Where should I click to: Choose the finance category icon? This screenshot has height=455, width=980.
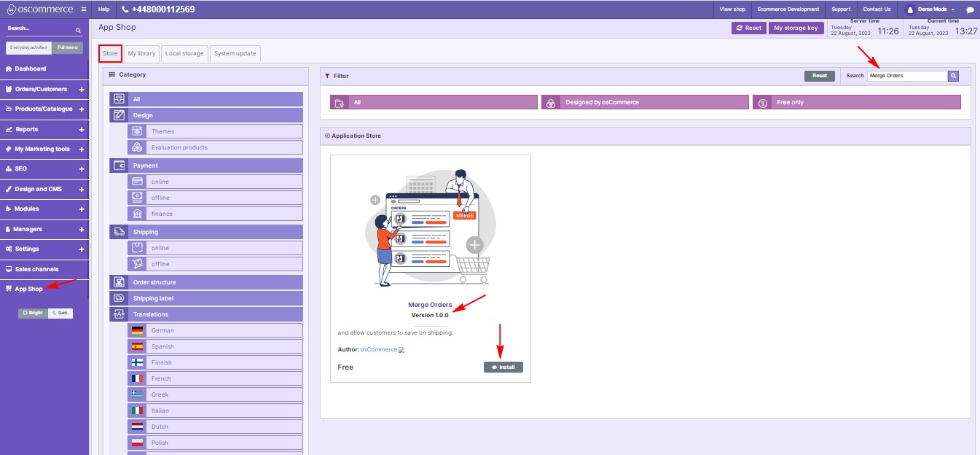click(137, 214)
